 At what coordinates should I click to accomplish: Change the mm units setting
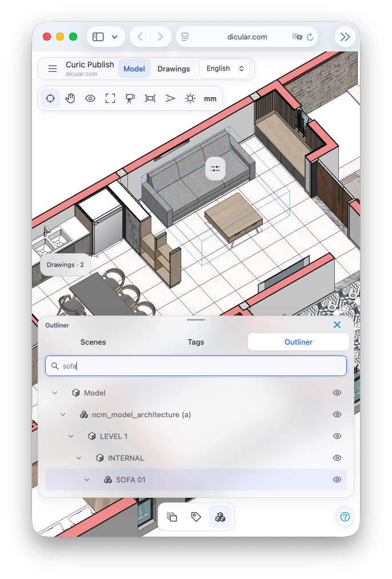pyautogui.click(x=210, y=98)
